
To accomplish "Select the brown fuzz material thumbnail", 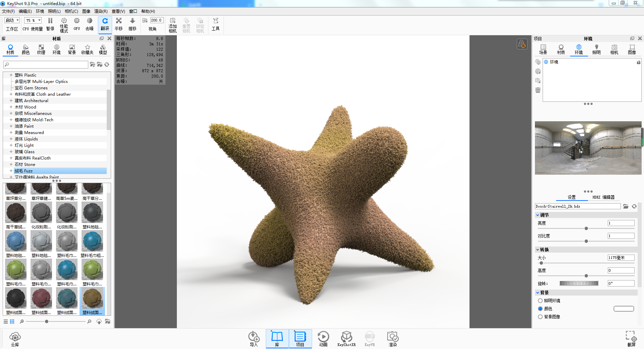I will pyautogui.click(x=92, y=301).
